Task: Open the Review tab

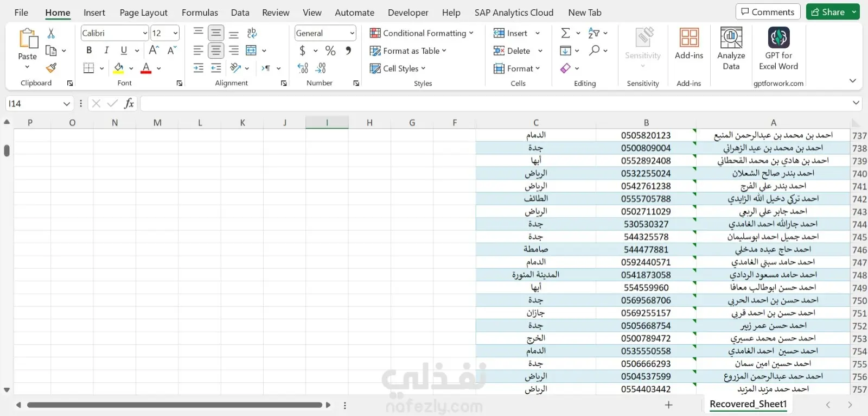Action: coord(276,12)
